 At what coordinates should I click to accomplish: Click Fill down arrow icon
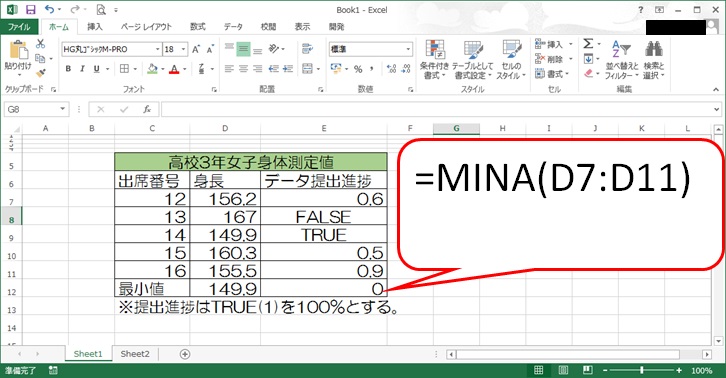pyautogui.click(x=588, y=59)
